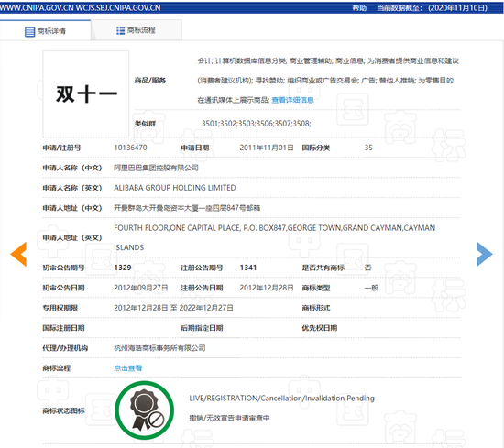Click the 商标详情 document icon

pos(29,31)
